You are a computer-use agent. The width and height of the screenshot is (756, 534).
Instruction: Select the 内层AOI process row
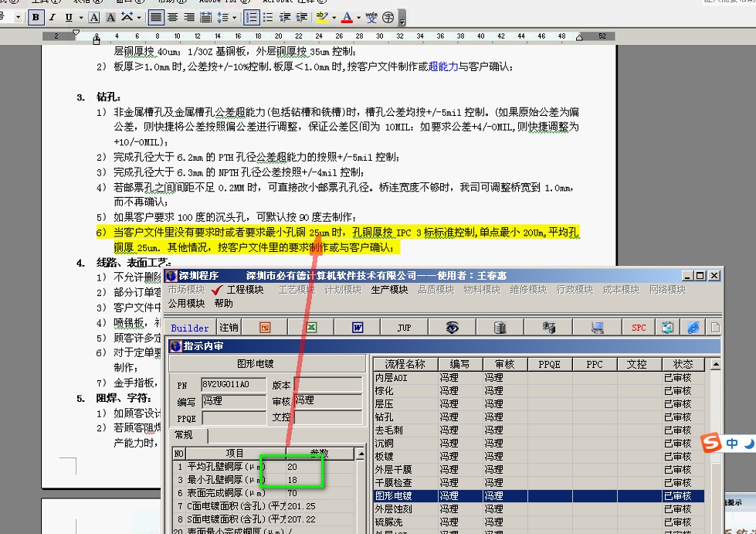pos(539,378)
